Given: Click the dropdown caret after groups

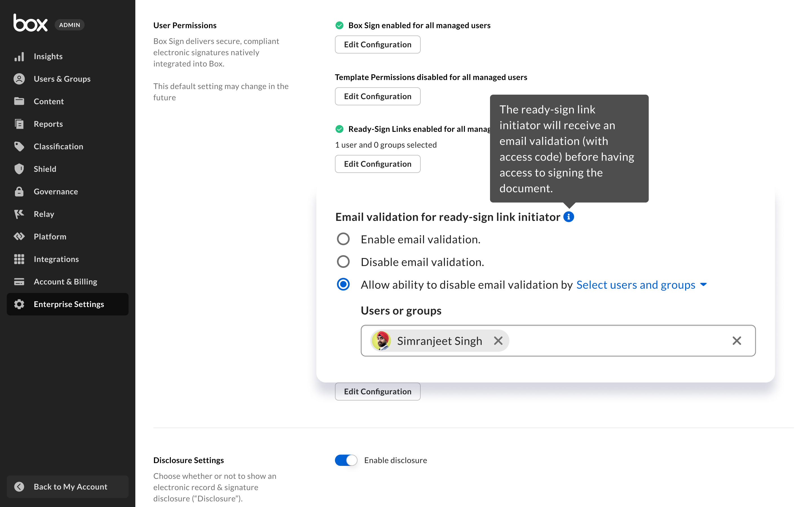Looking at the screenshot, I should point(704,285).
